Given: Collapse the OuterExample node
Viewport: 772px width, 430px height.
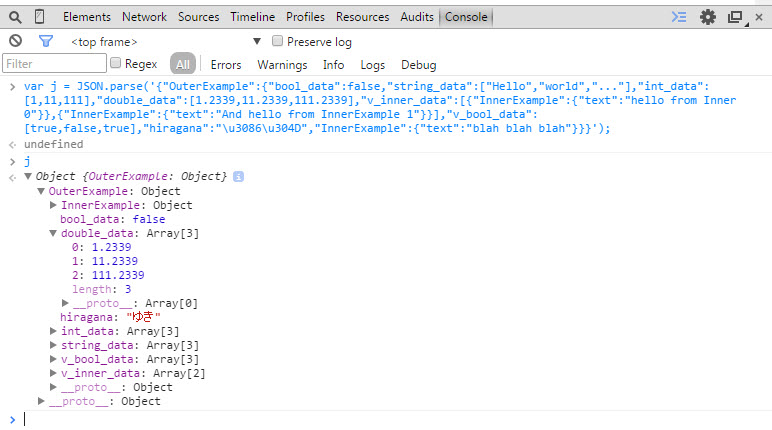Looking at the screenshot, I should pos(41,191).
